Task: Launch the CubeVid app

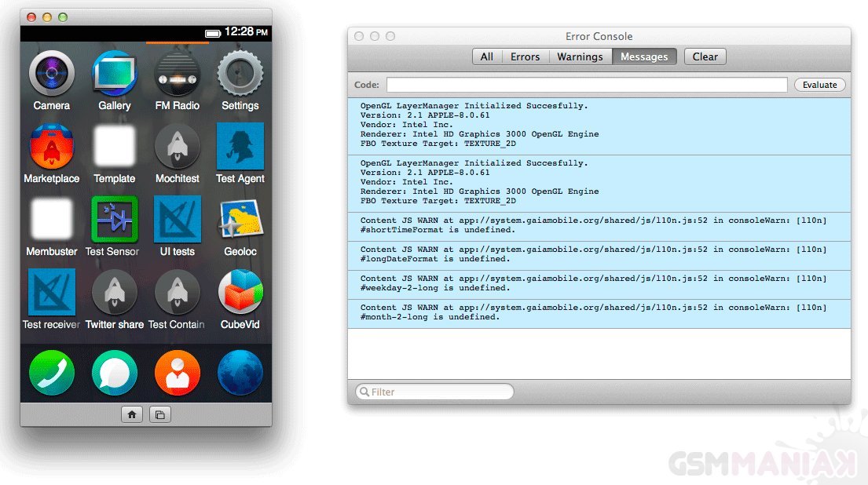Action: 240,292
